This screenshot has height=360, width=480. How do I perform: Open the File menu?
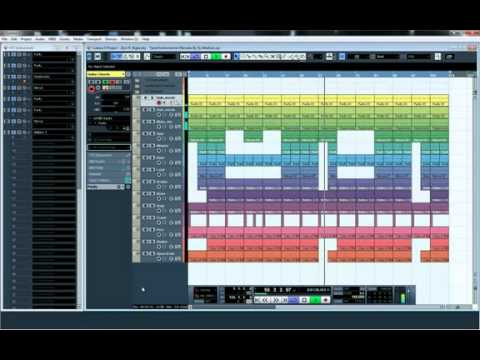[5, 39]
